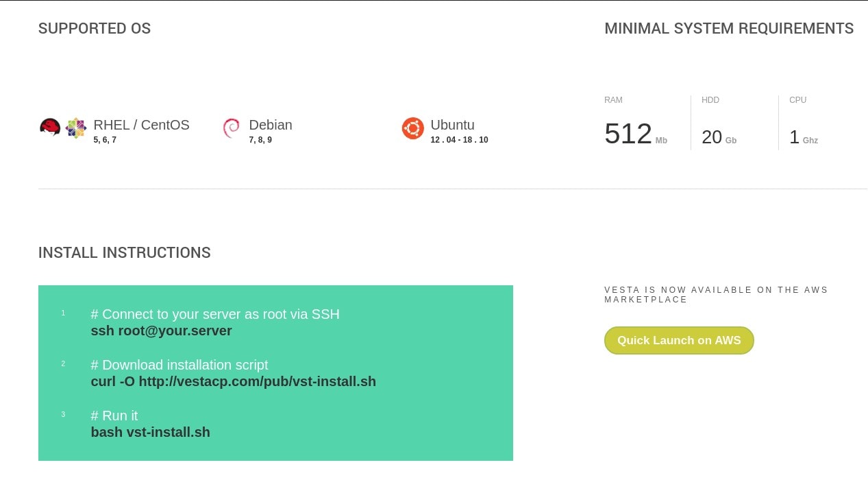Click the 1 Ghz CPU value
Viewport: 868px width, 491px height.
click(804, 137)
